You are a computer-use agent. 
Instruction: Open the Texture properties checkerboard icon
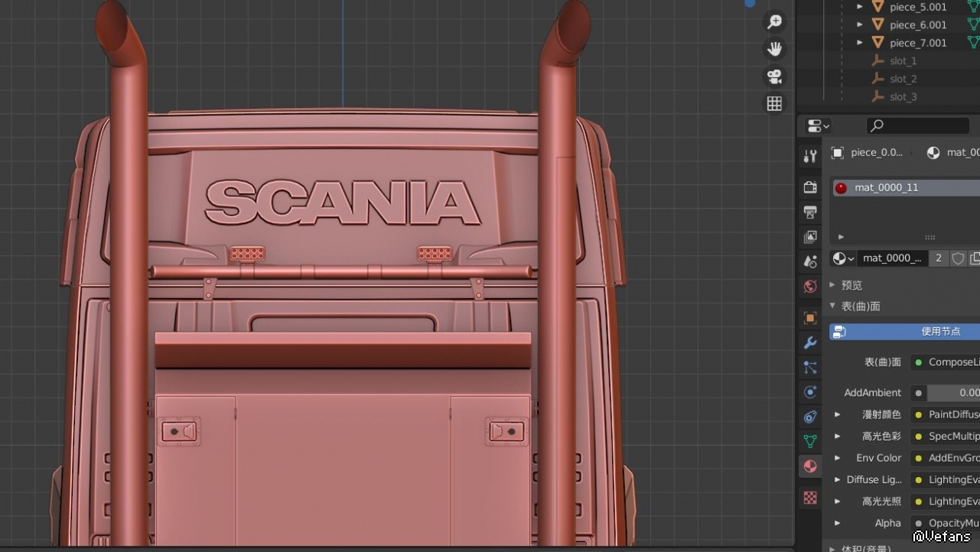click(x=810, y=498)
